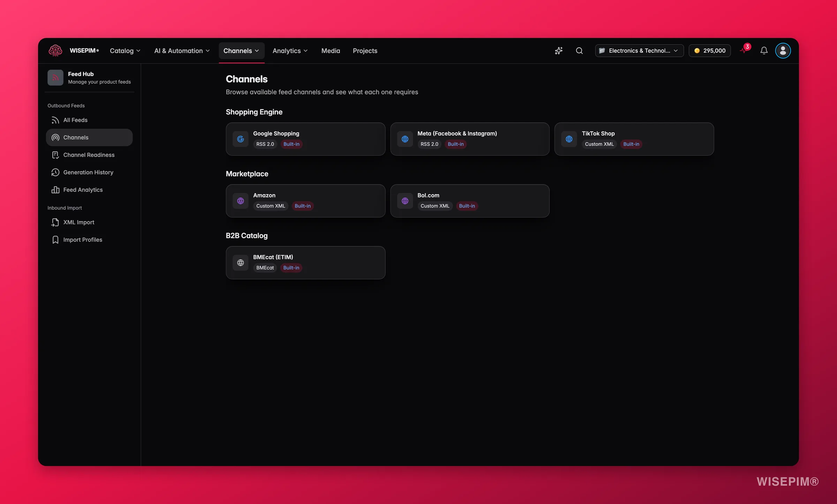Click Custom XML tag on Amazon

(x=271, y=206)
